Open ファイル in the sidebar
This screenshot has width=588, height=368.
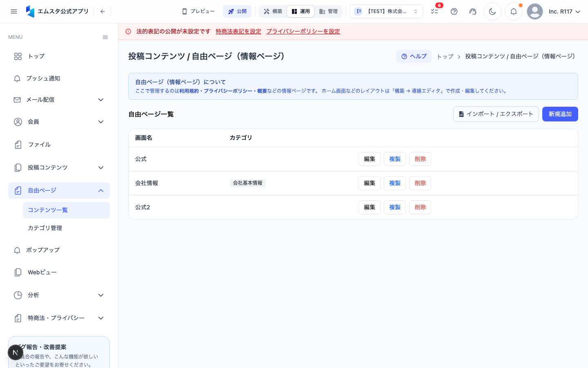pyautogui.click(x=59, y=145)
